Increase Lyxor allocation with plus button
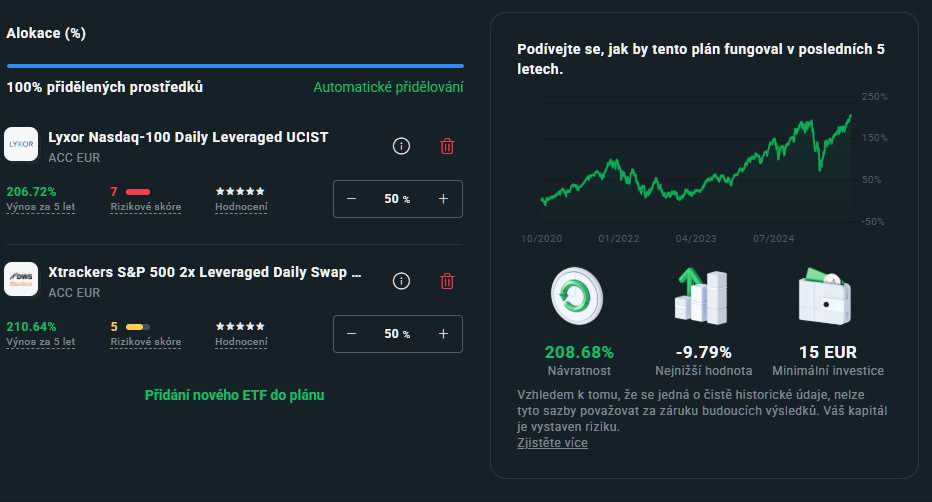 coord(443,199)
